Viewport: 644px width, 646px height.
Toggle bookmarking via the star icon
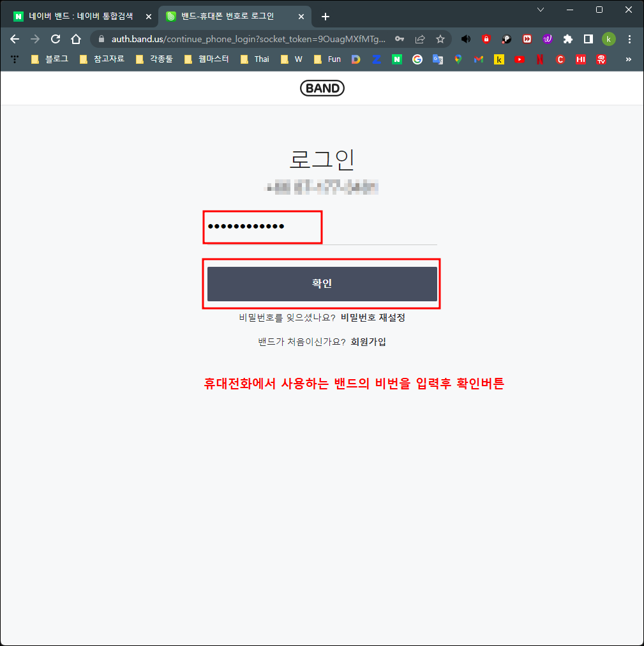pos(440,38)
